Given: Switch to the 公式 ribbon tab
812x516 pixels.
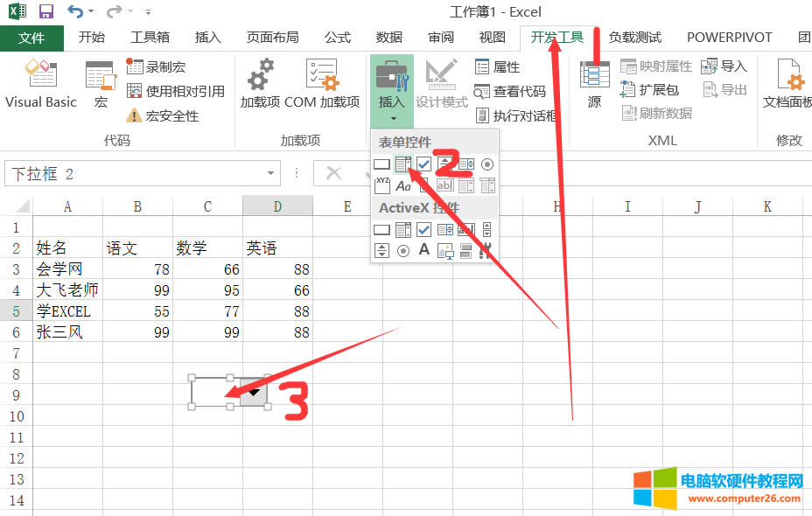Looking at the screenshot, I should (x=337, y=37).
